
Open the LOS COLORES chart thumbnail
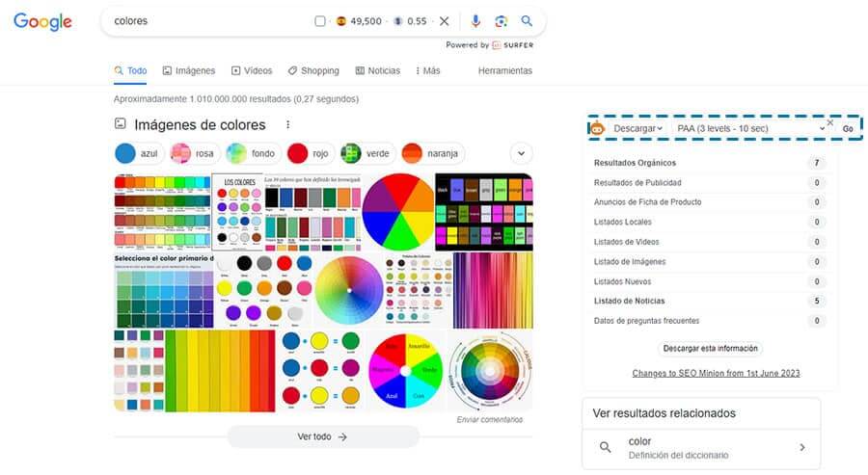tap(236, 212)
